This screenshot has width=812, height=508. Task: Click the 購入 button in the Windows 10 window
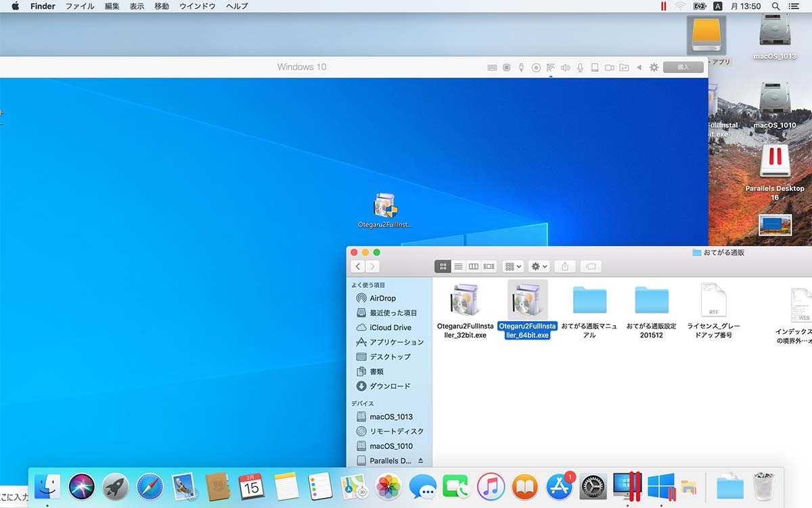(x=683, y=67)
